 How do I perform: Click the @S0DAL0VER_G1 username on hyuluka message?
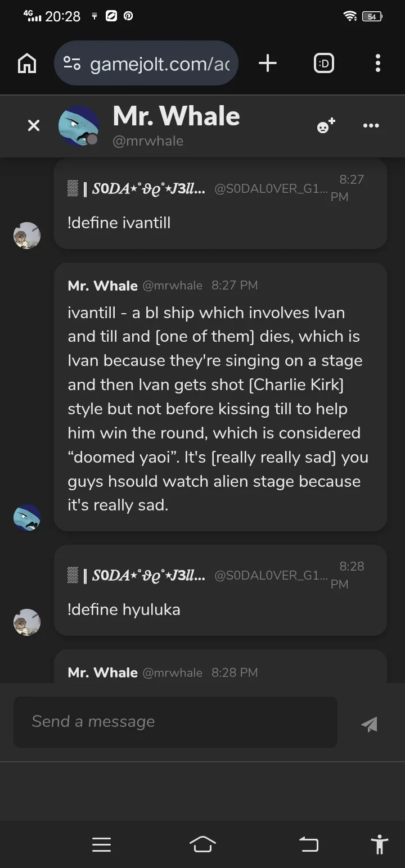[271, 576]
